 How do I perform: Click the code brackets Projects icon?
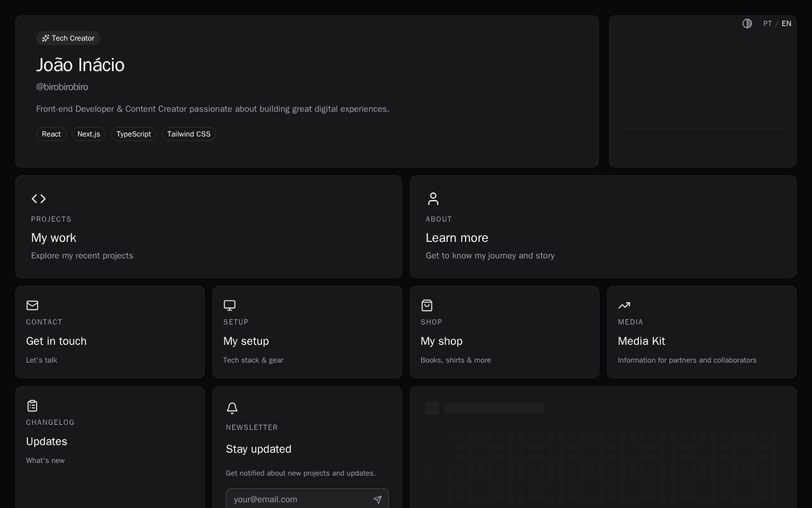39,199
